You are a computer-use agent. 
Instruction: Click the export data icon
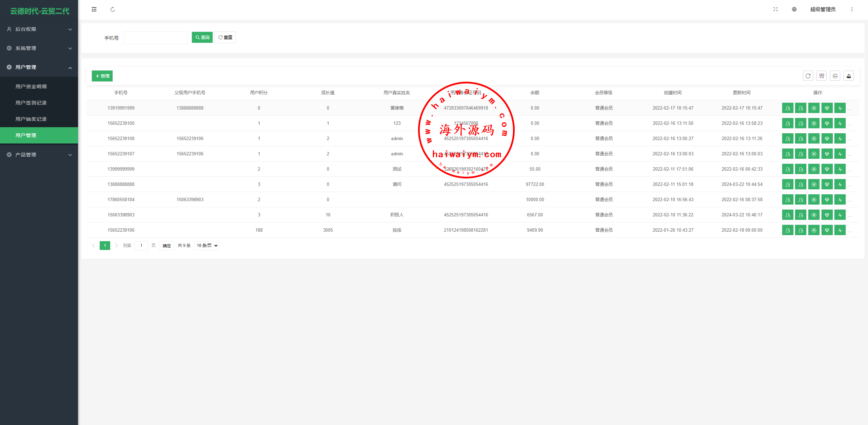(849, 76)
